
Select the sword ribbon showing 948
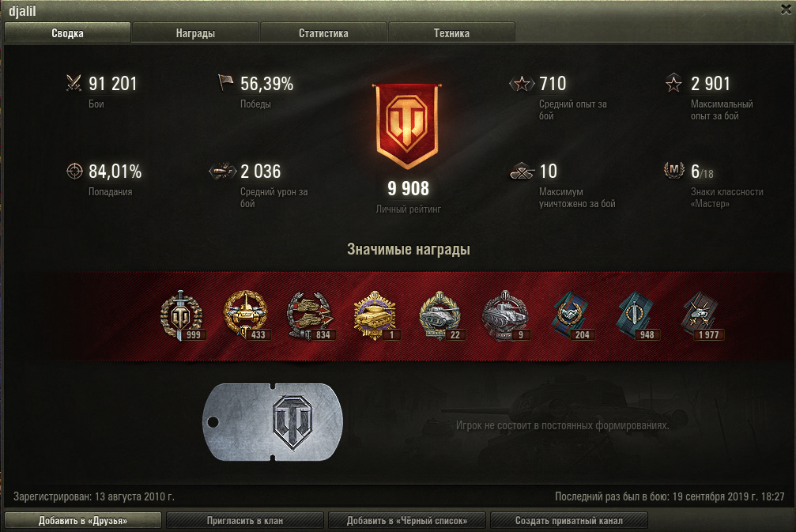(636, 315)
